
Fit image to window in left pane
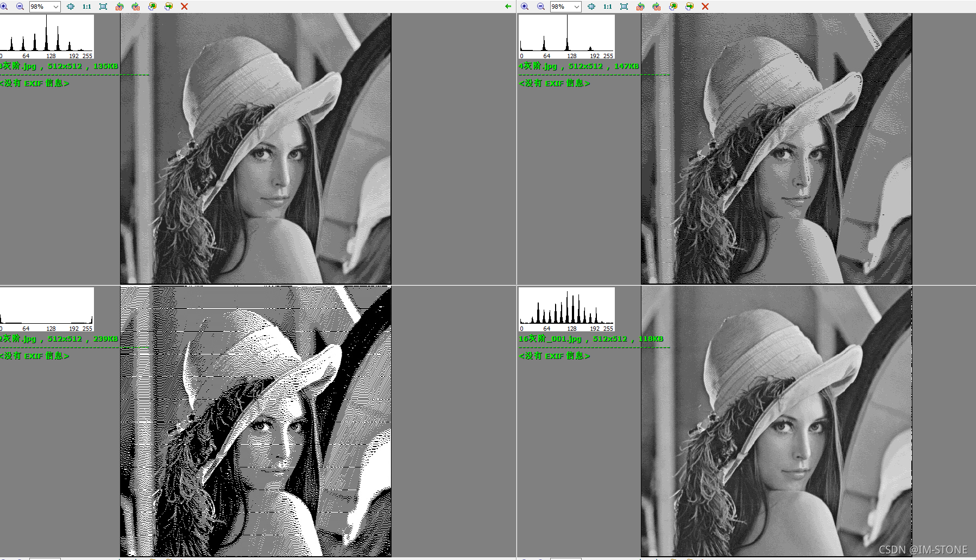pos(71,7)
